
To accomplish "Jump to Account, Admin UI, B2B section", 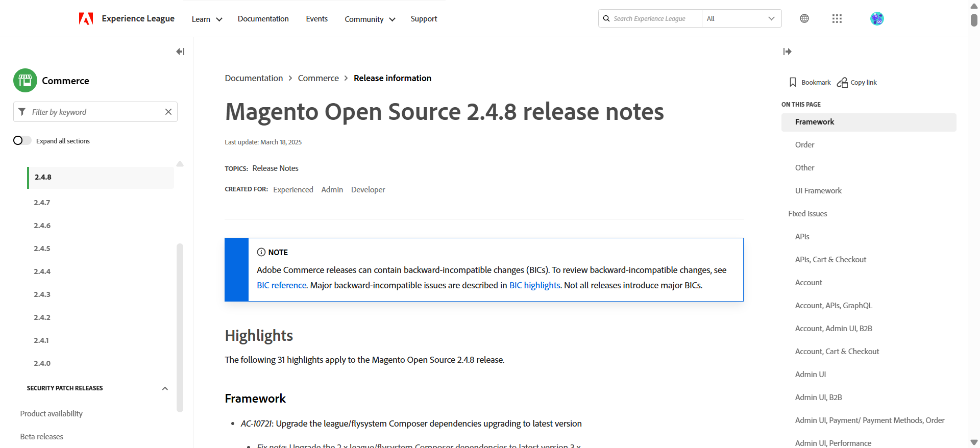I will point(834,329).
